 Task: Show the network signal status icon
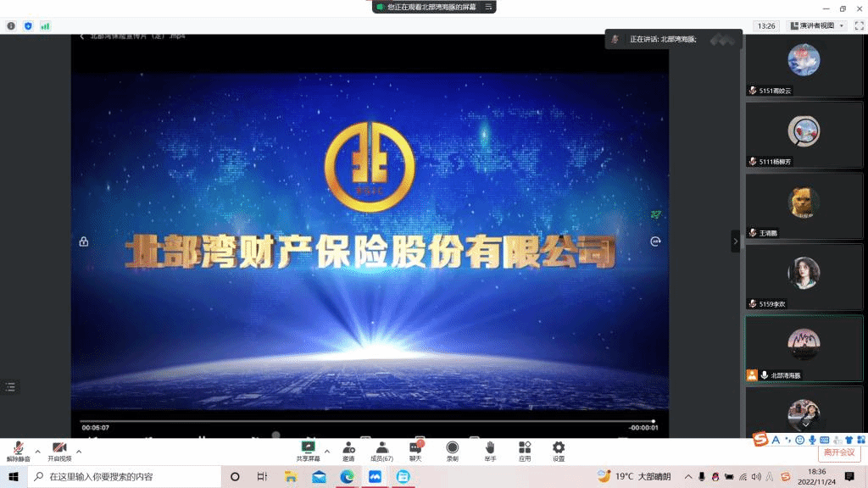click(45, 25)
